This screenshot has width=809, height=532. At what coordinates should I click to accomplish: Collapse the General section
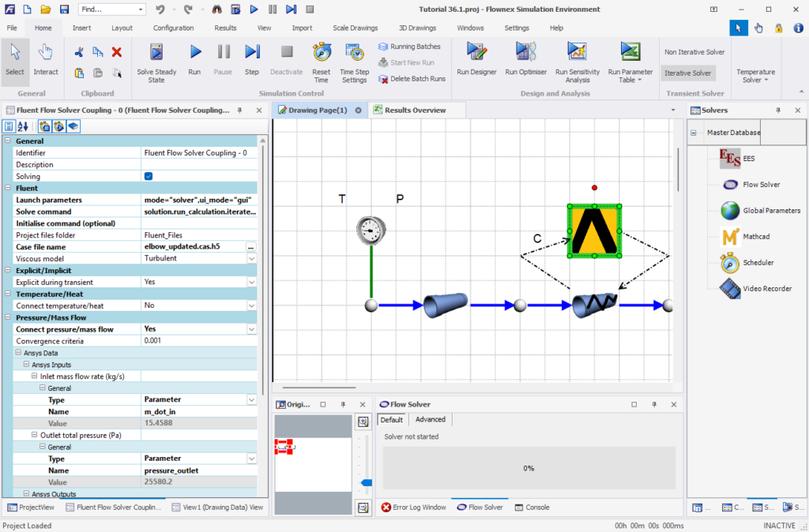8,140
